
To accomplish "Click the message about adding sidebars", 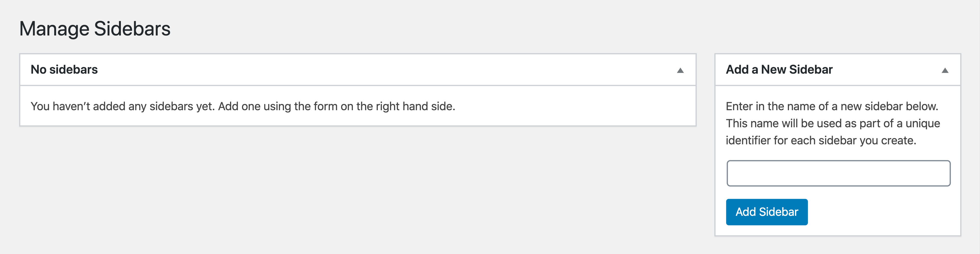I will (x=242, y=106).
